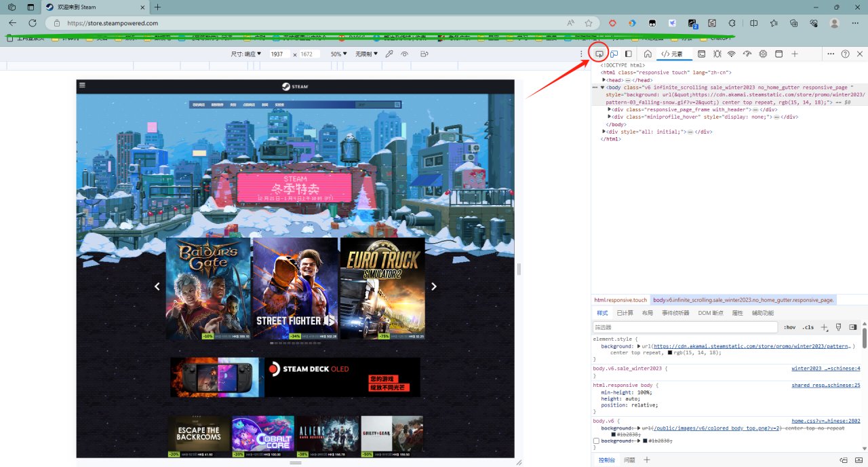
Task: Open the DevTools Welcome home icon
Action: click(648, 54)
